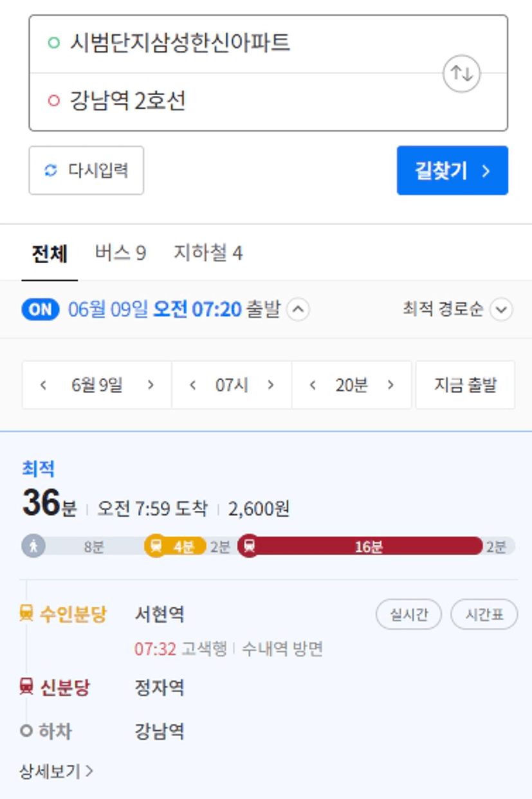Click the 실시간 button for 서현역
Viewport: 532px width, 799px height.
click(x=408, y=614)
